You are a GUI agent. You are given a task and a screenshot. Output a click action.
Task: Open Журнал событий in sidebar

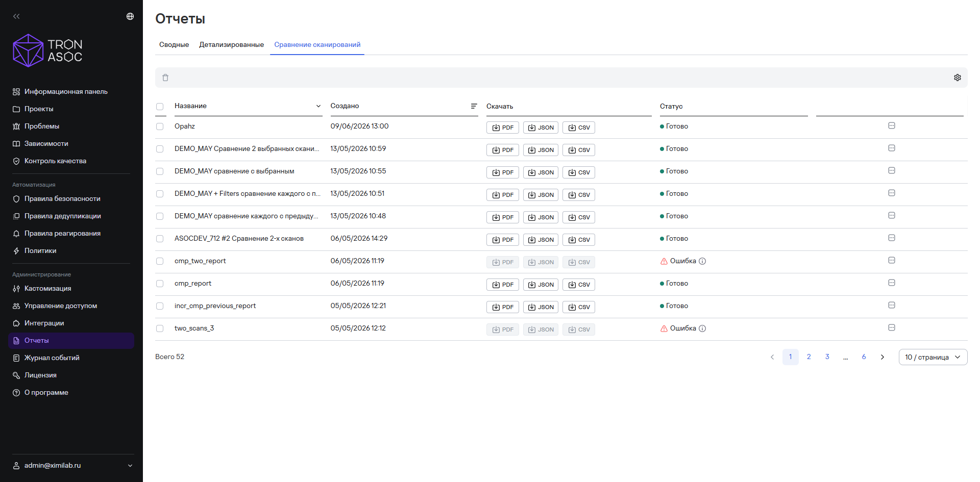click(x=71, y=358)
